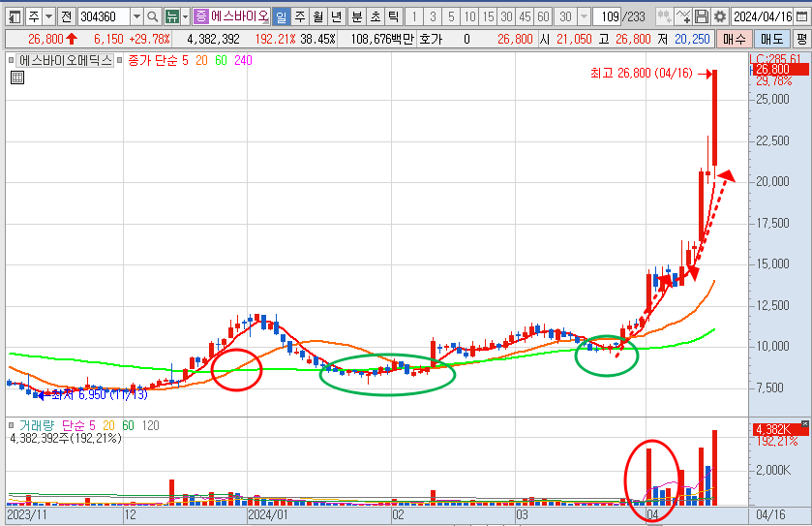This screenshot has height=526, width=812.
Task: Click the orange 20 price MA legend
Action: (201, 61)
